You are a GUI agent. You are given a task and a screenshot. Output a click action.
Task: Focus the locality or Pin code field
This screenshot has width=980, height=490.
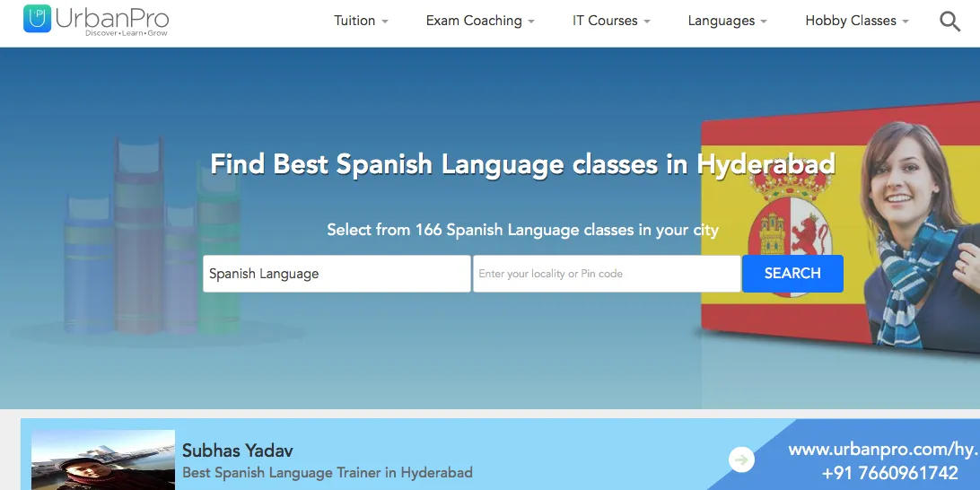[x=607, y=273]
